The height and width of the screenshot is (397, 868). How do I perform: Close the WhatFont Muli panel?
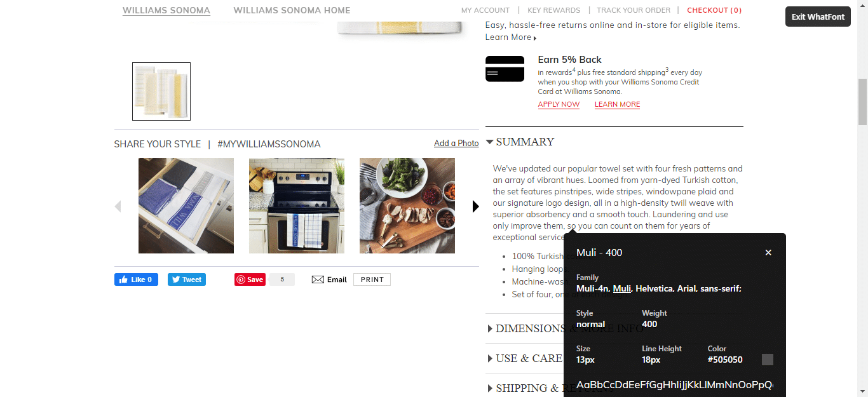[x=768, y=253]
